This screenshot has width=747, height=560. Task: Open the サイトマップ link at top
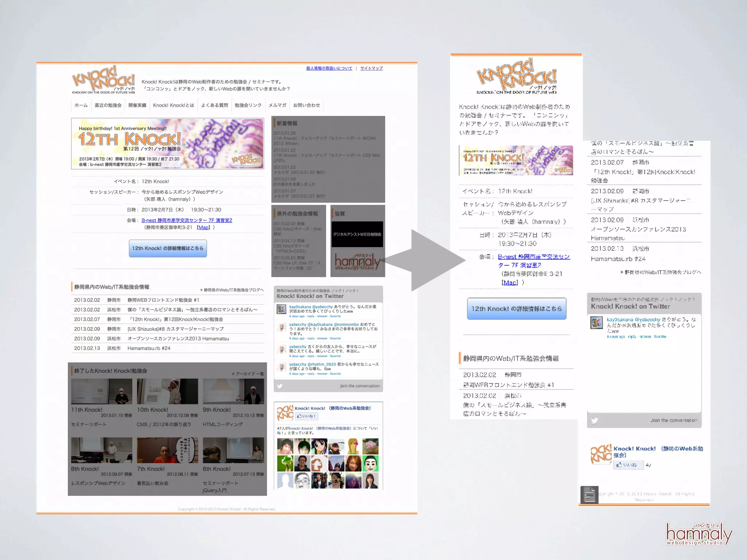(x=371, y=68)
